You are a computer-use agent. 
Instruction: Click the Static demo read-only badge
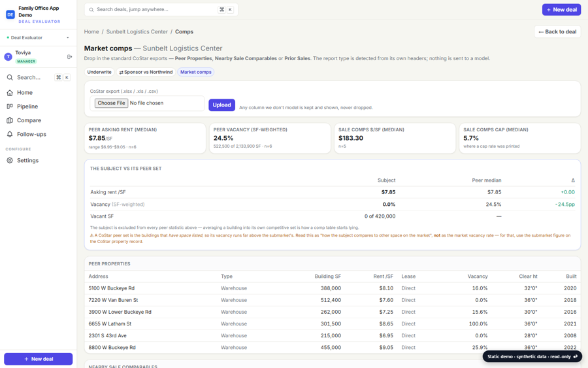[x=532, y=357]
